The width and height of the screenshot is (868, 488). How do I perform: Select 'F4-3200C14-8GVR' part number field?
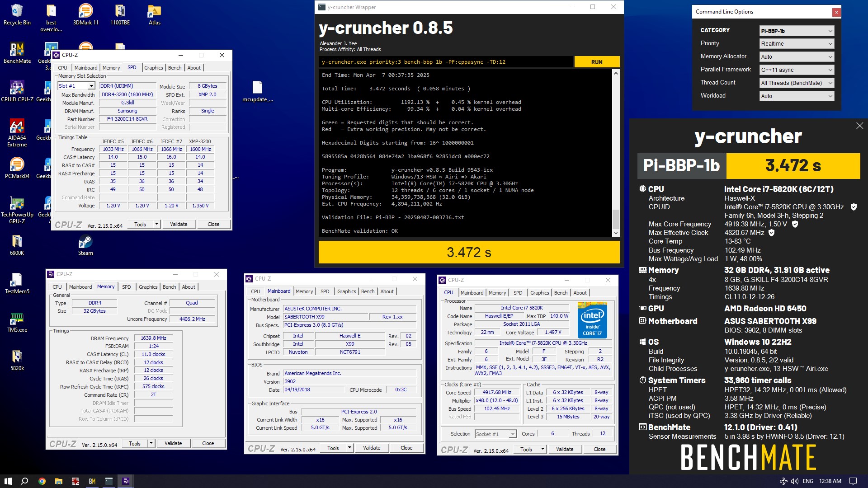click(127, 119)
